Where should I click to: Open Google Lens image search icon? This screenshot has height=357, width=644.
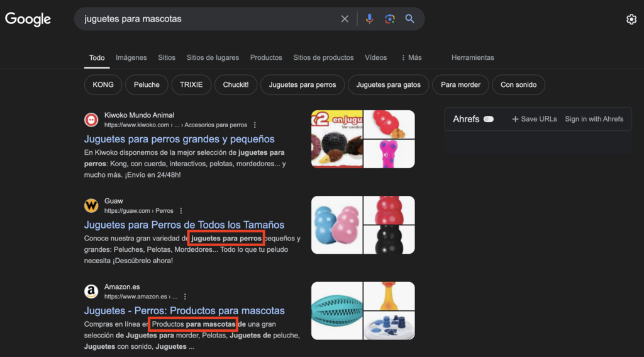390,19
